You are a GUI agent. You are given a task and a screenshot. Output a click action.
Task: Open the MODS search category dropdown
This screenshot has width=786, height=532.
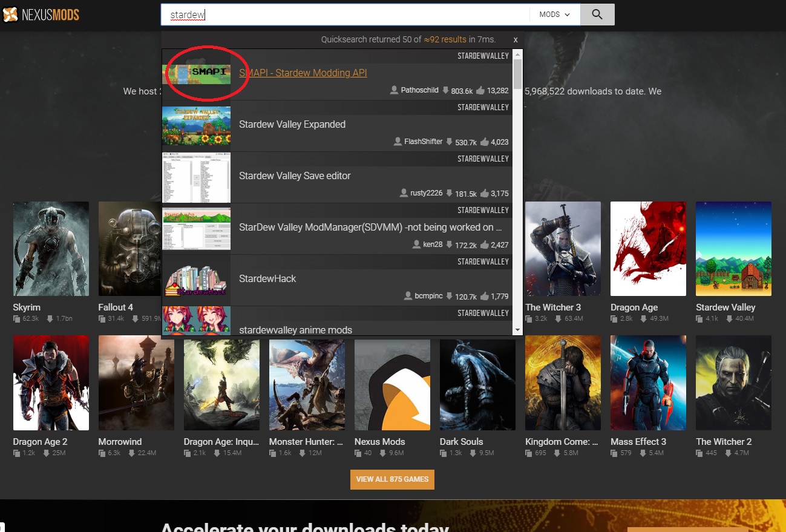tap(555, 15)
